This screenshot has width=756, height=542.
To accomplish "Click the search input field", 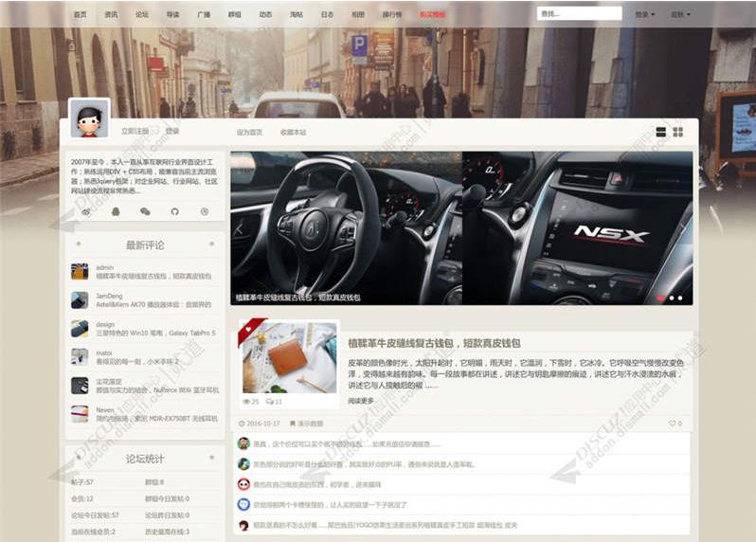I will 579,14.
